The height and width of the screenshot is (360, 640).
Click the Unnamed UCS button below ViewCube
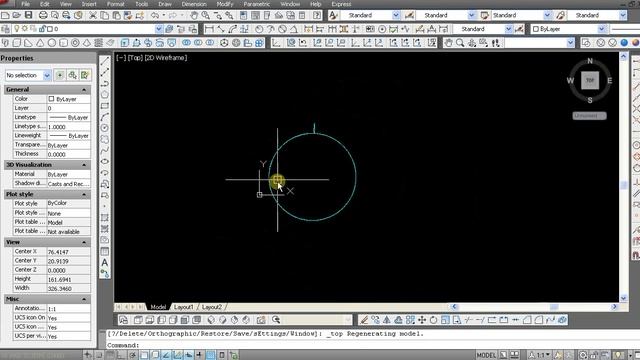tap(589, 116)
